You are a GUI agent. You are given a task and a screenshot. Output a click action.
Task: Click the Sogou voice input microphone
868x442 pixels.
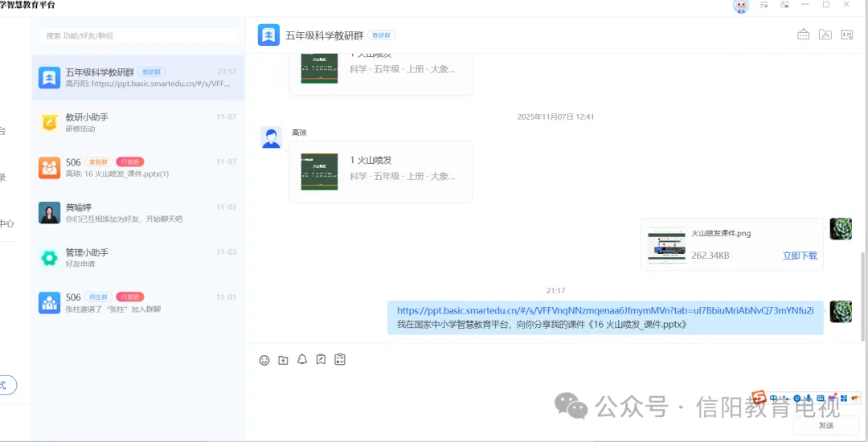pos(809,398)
